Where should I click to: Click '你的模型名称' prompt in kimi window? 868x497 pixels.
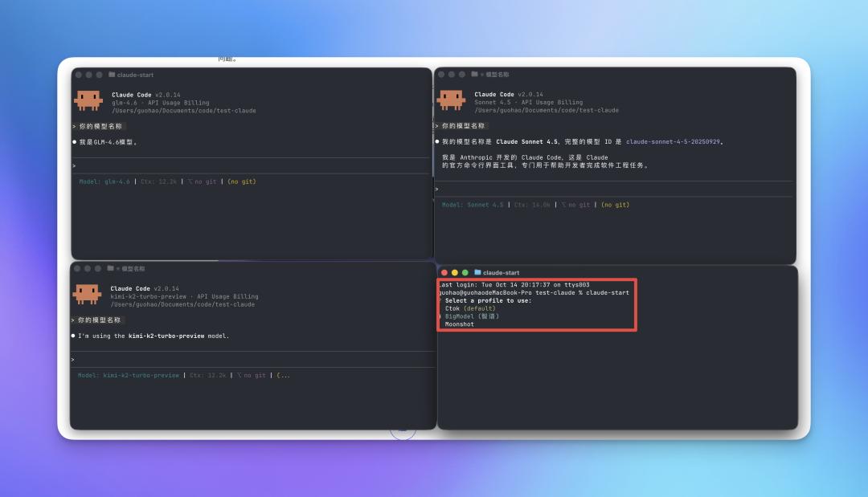pos(99,320)
